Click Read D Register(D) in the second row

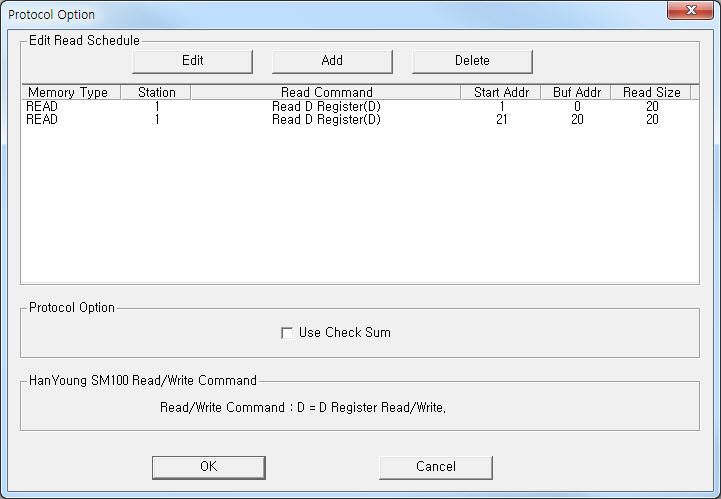pyautogui.click(x=326, y=120)
